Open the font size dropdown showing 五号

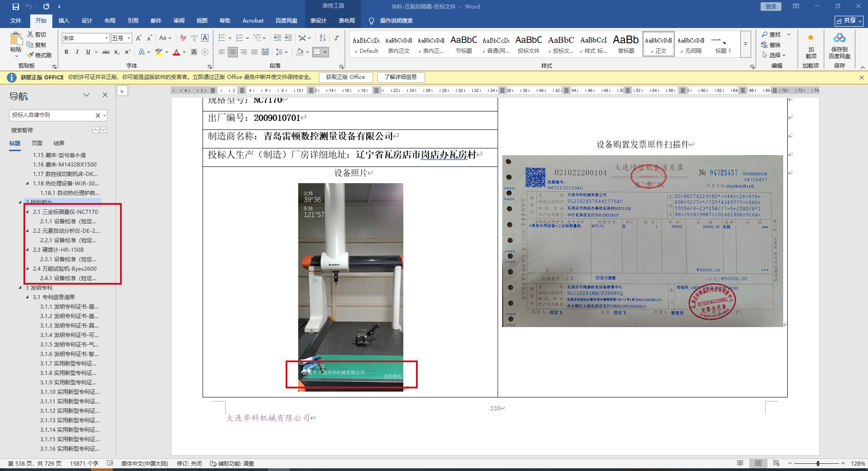(x=129, y=38)
